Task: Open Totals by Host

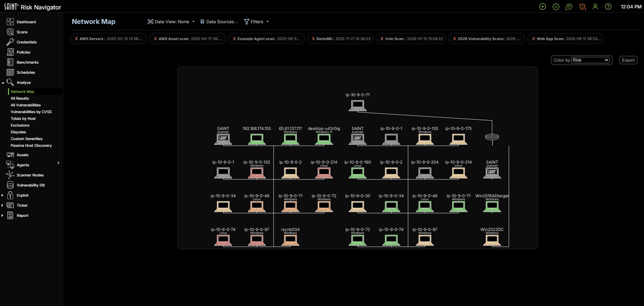Action: (x=23, y=118)
